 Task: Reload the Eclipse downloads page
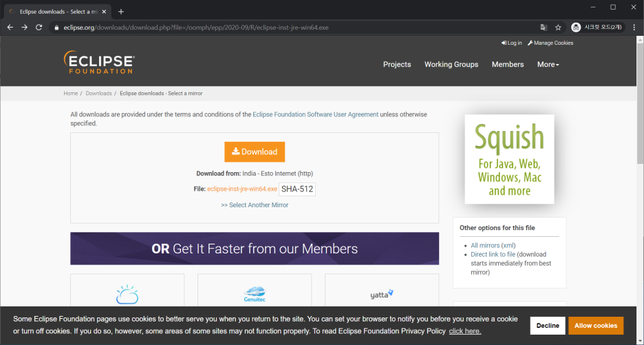pyautogui.click(x=39, y=27)
